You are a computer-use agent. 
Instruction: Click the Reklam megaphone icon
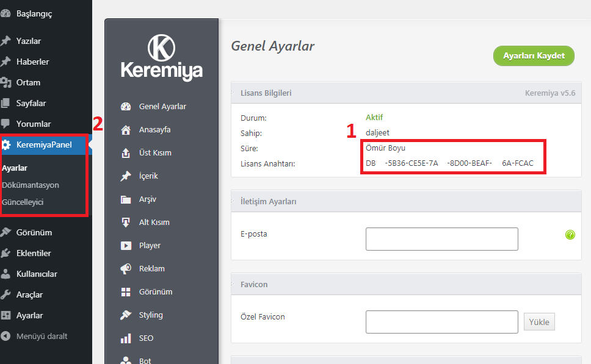point(126,269)
